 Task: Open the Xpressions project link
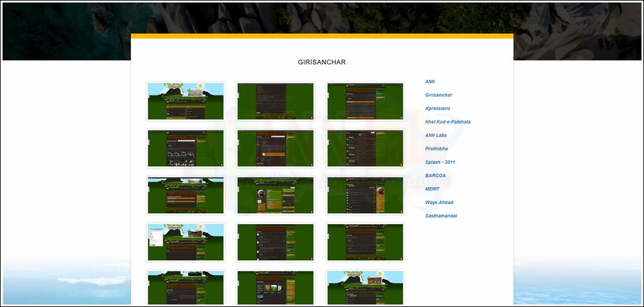[x=437, y=109]
